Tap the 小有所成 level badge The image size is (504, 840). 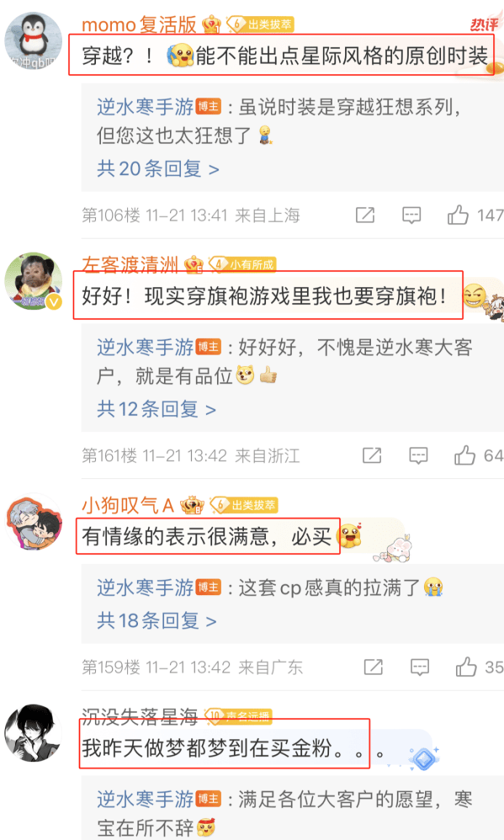pyautogui.click(x=241, y=264)
